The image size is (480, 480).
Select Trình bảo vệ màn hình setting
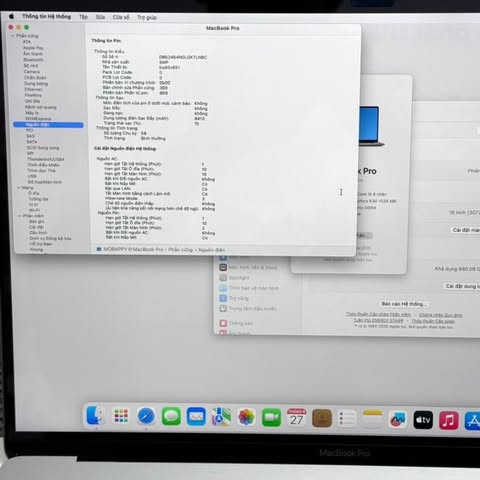249,288
